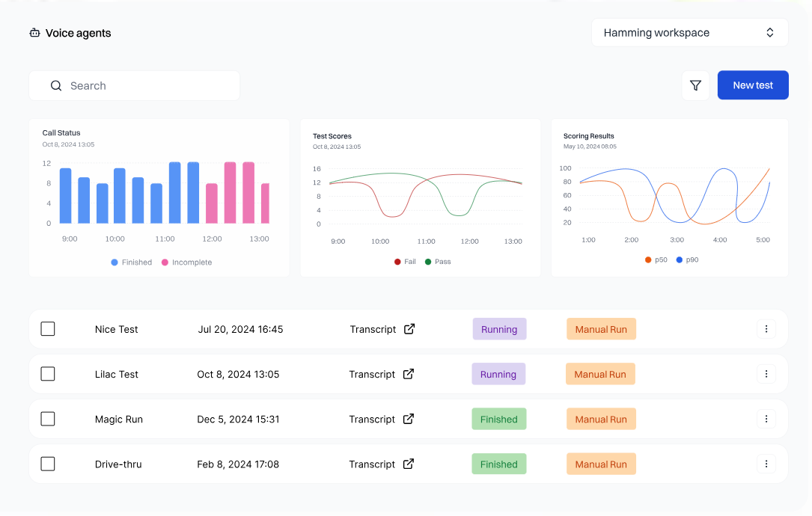Check the Lilac Test row checkbox
812x516 pixels.
[48, 374]
